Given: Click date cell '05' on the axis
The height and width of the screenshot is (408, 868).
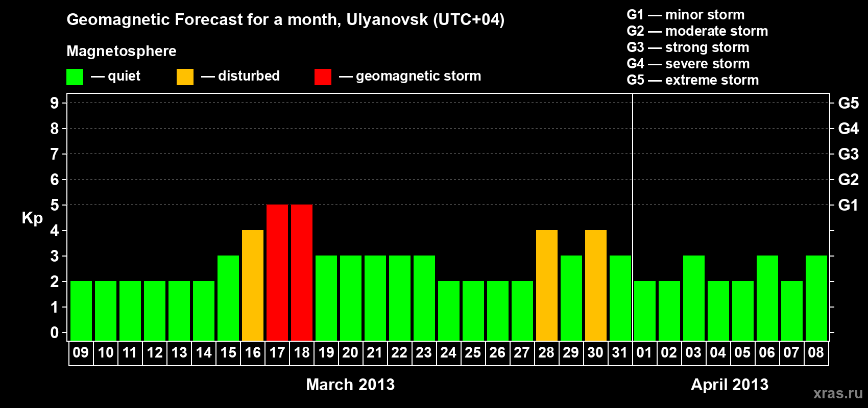Looking at the screenshot, I should 743,353.
